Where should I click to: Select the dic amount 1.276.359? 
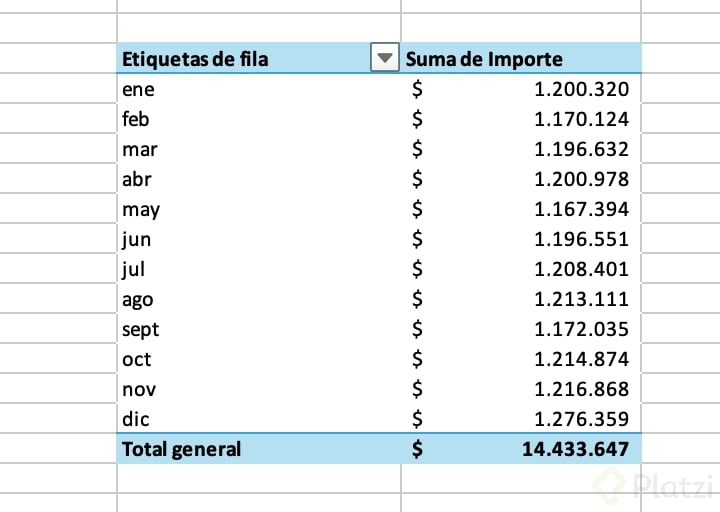pyautogui.click(x=581, y=419)
